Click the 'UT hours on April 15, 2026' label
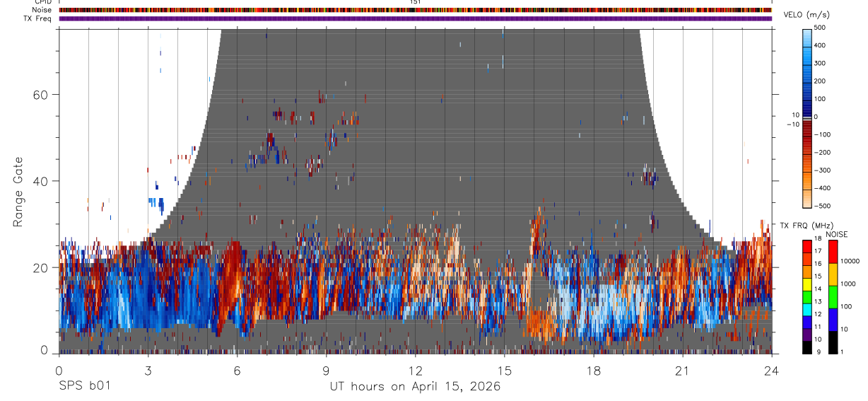This screenshot has width=868, height=401. point(415,387)
